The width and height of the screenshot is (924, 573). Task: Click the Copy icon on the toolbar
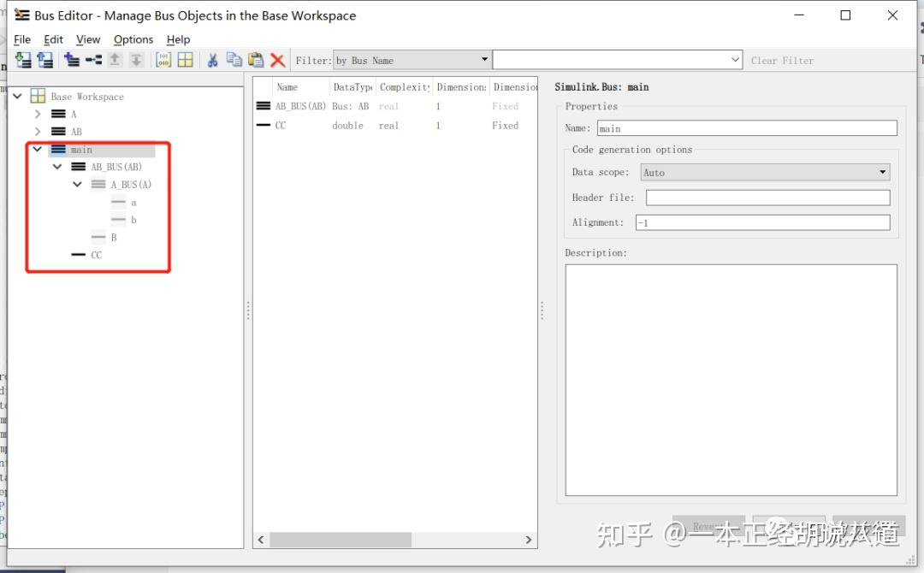233,60
